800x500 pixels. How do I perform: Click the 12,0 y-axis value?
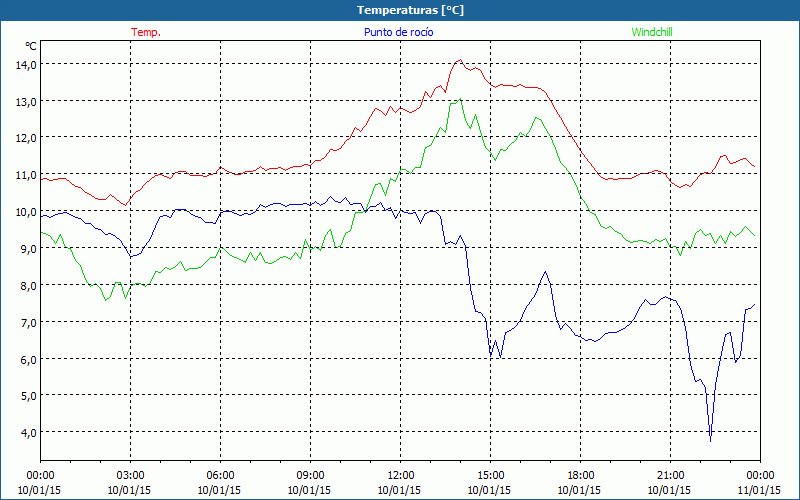(x=26, y=138)
